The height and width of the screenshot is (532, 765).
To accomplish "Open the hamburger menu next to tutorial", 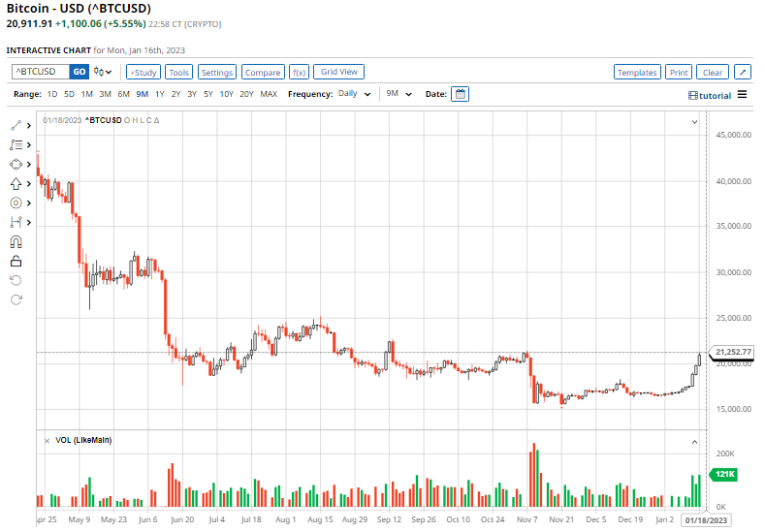I will [742, 95].
